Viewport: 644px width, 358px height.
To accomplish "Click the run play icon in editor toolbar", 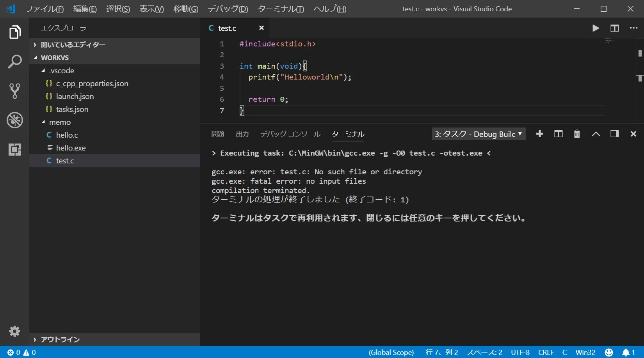I will pyautogui.click(x=596, y=28).
